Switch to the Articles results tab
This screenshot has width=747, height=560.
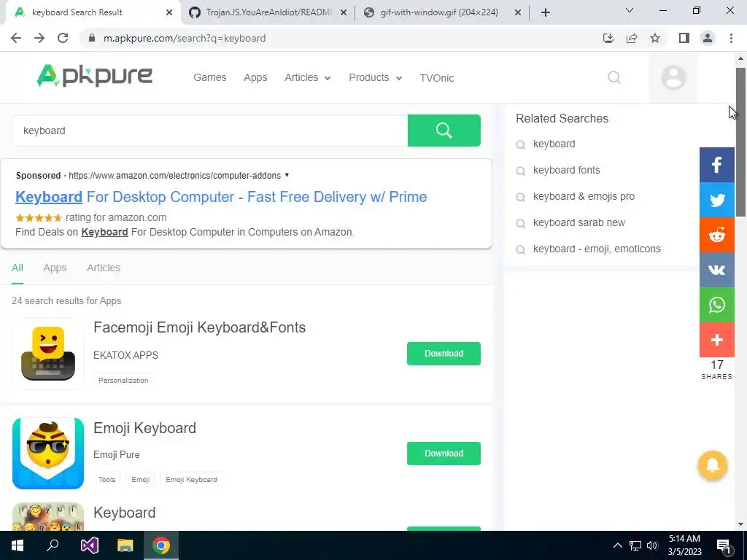(104, 268)
